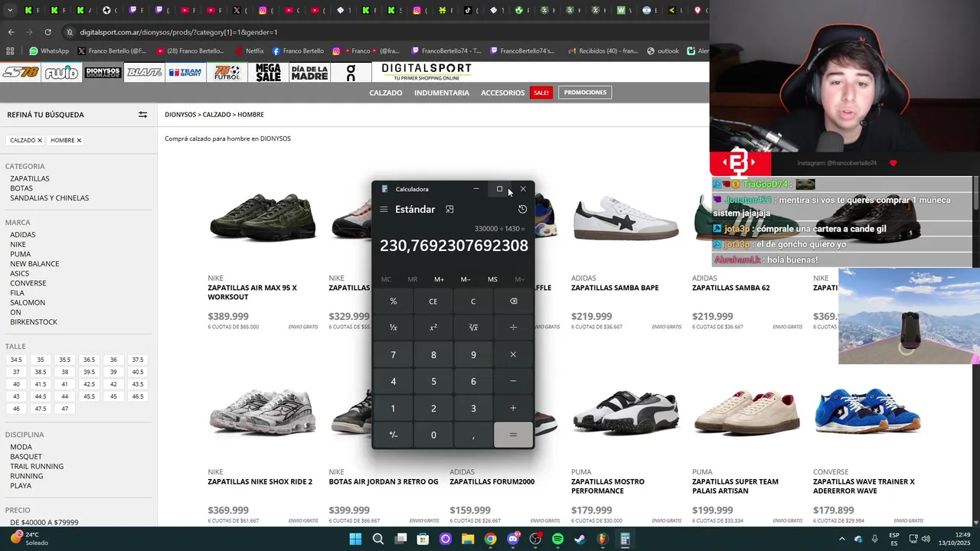The width and height of the screenshot is (980, 551).
Task: Click the CE key in calculator
Action: point(433,302)
